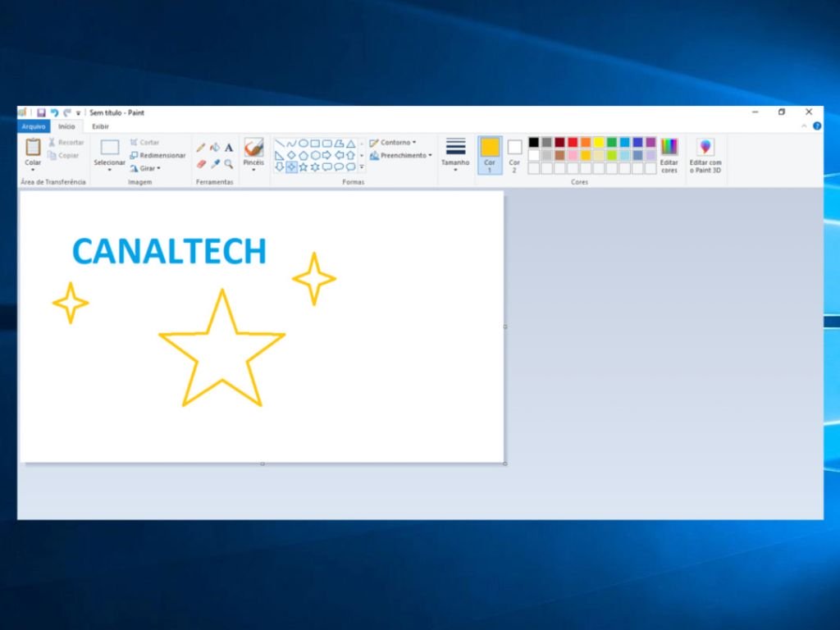Click Editar com o Paint 3D

pos(705,155)
